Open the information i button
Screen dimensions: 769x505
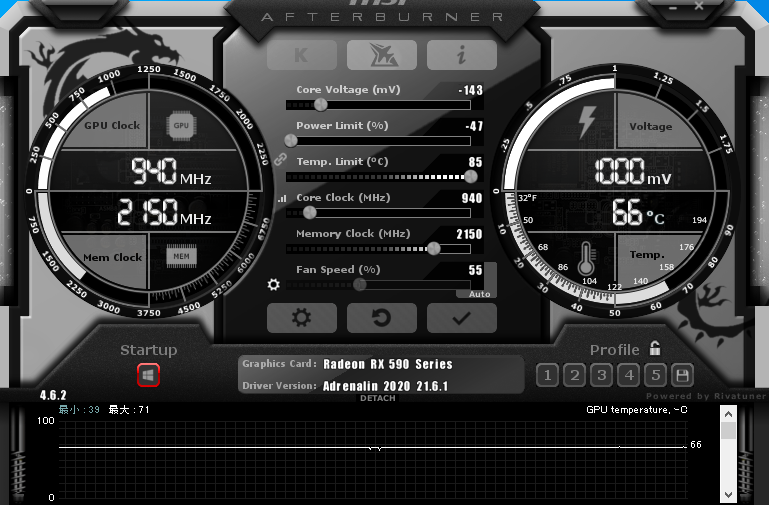pos(461,54)
